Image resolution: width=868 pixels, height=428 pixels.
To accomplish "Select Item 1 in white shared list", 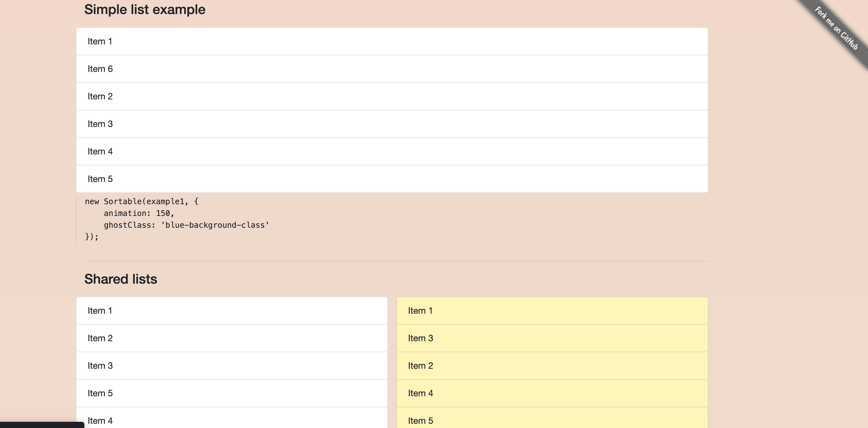I will [232, 311].
